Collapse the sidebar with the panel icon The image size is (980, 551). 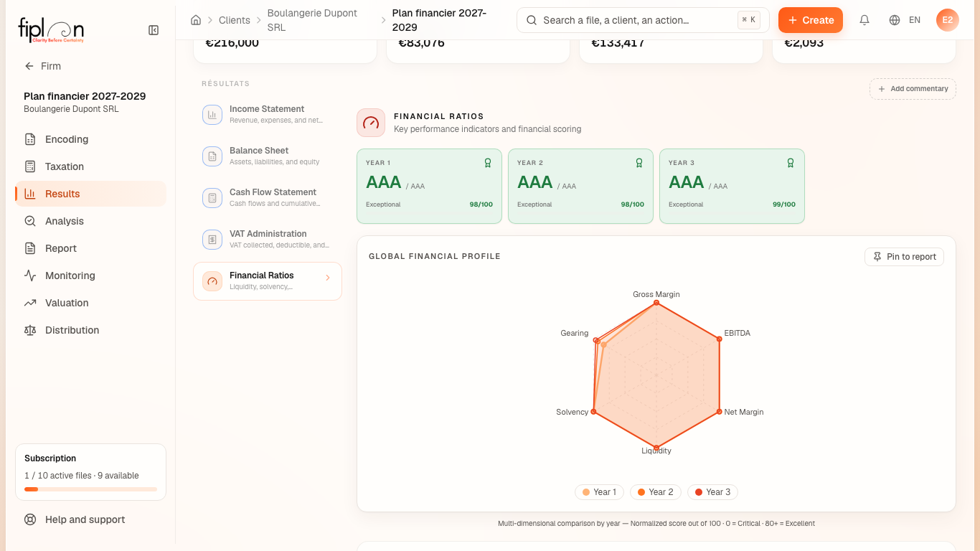click(154, 30)
